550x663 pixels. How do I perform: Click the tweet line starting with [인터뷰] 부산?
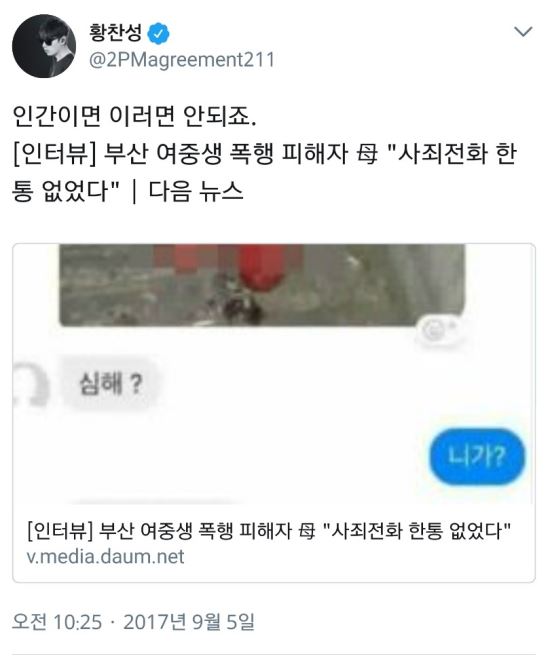pos(264,154)
